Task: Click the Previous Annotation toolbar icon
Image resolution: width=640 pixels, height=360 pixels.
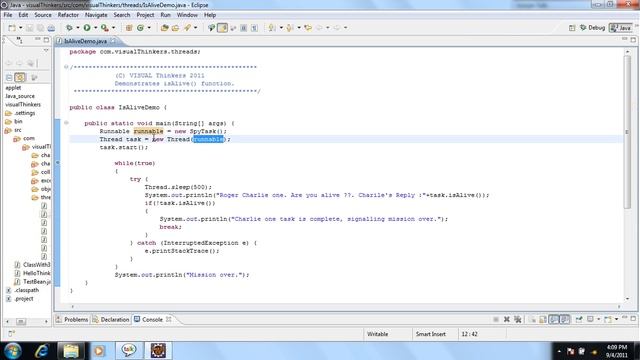Action: click(x=290, y=28)
